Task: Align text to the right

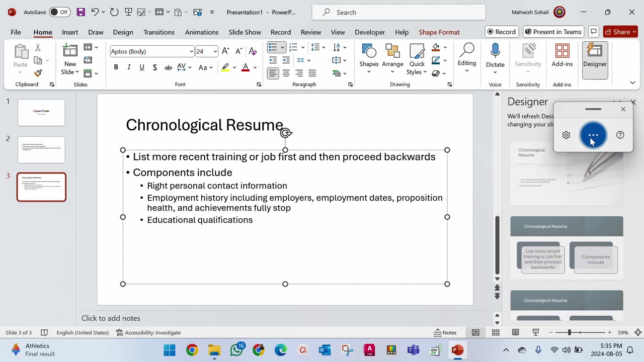Action: [299, 73]
